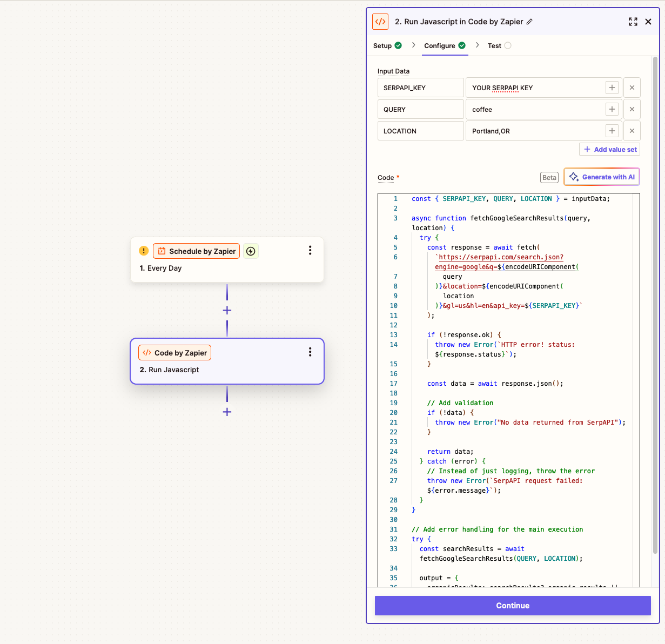
Task: Click line number 17 in the gutter
Action: pos(393,384)
